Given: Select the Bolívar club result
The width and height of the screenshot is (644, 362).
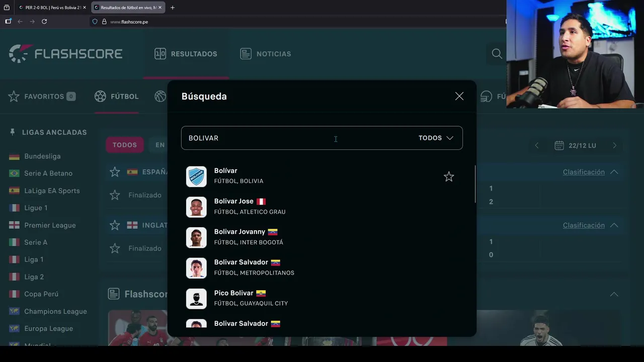Looking at the screenshot, I should [322, 176].
